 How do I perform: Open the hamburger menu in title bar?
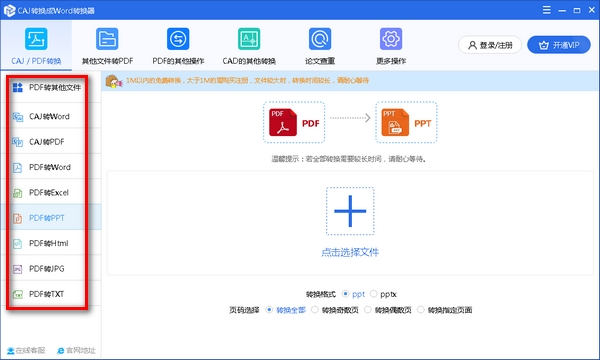click(547, 10)
